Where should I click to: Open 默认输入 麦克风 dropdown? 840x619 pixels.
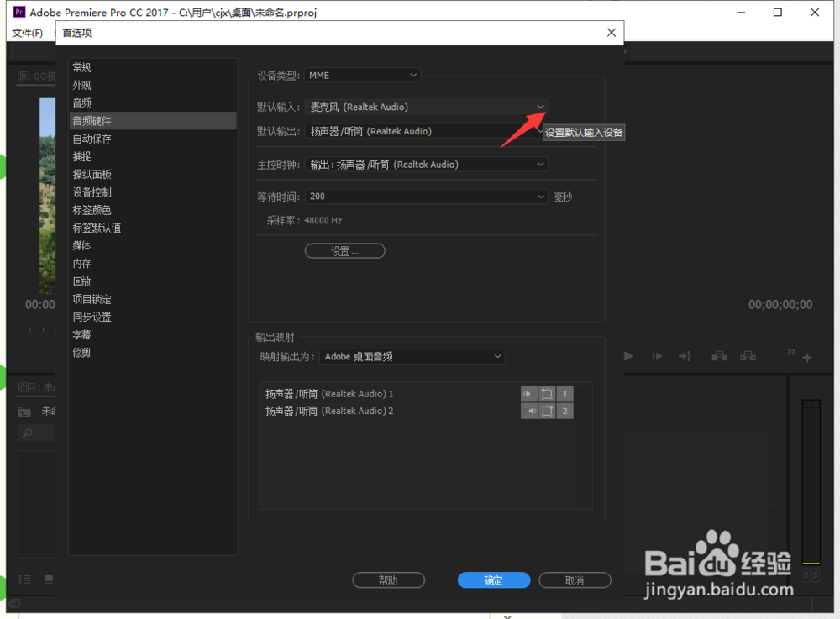[427, 108]
